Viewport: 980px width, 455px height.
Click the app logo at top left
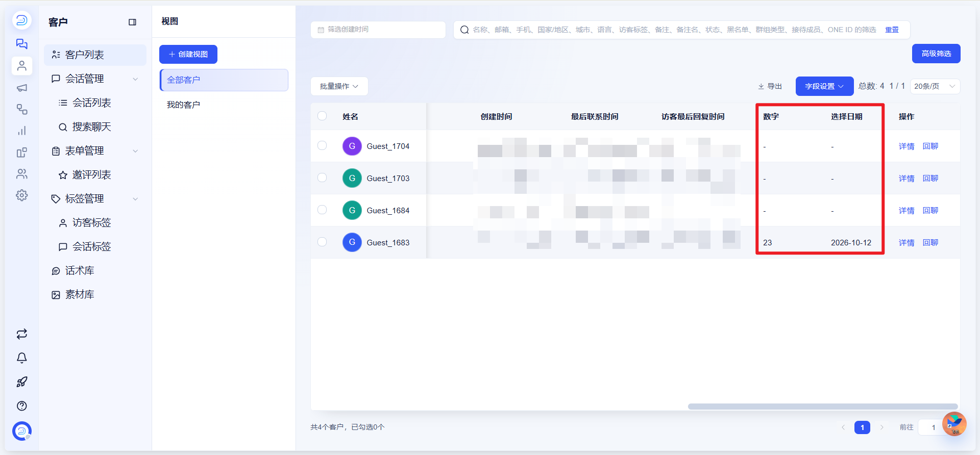(x=21, y=20)
